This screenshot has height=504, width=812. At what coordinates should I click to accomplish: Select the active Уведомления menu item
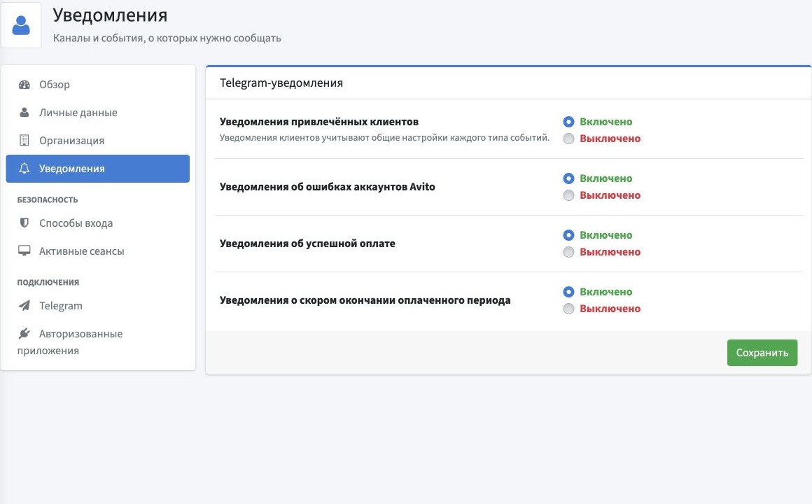[x=97, y=168]
